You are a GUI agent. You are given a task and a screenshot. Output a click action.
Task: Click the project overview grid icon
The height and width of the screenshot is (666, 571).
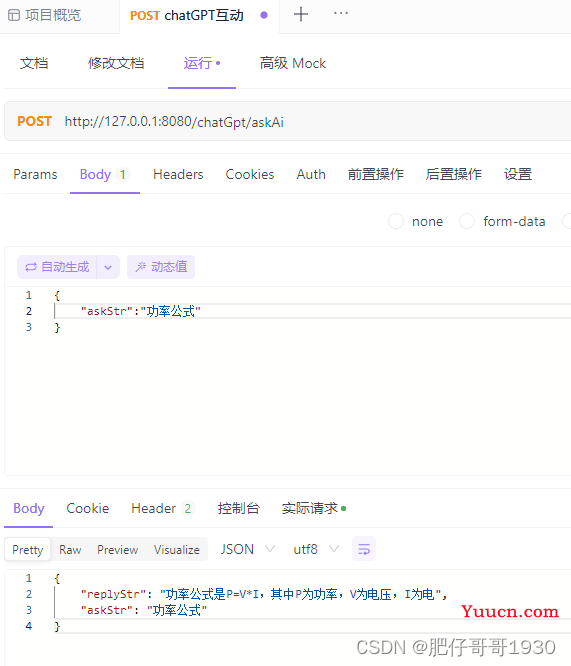(14, 15)
